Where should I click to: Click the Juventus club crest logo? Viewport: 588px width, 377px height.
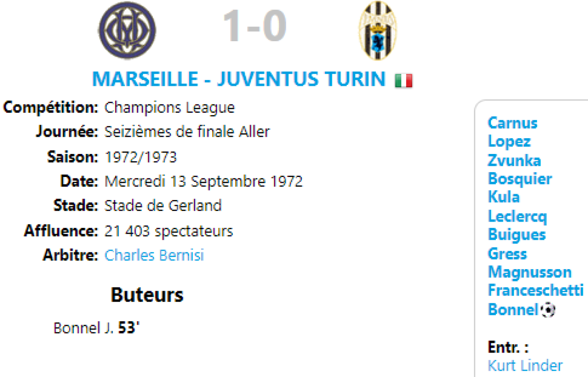376,30
